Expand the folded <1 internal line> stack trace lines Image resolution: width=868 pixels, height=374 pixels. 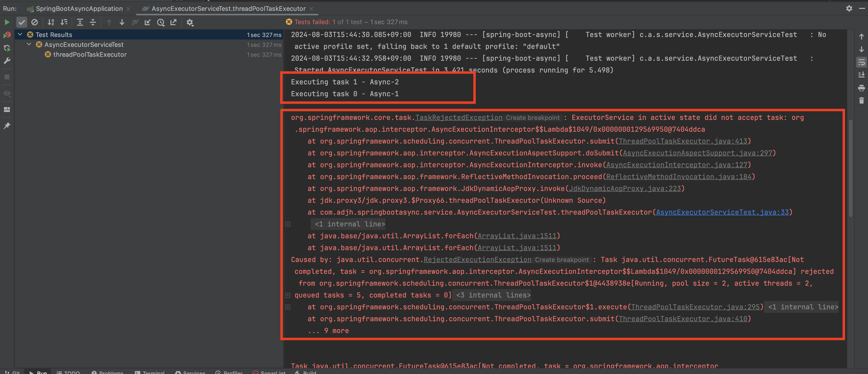(x=350, y=224)
